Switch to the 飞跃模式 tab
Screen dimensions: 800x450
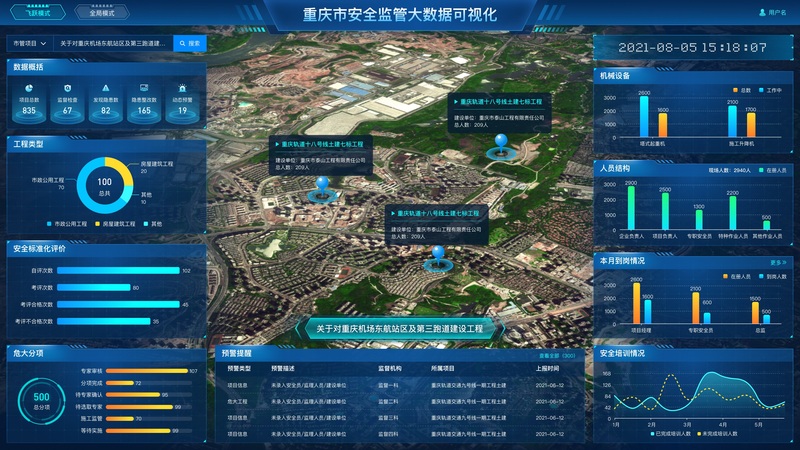[38, 13]
